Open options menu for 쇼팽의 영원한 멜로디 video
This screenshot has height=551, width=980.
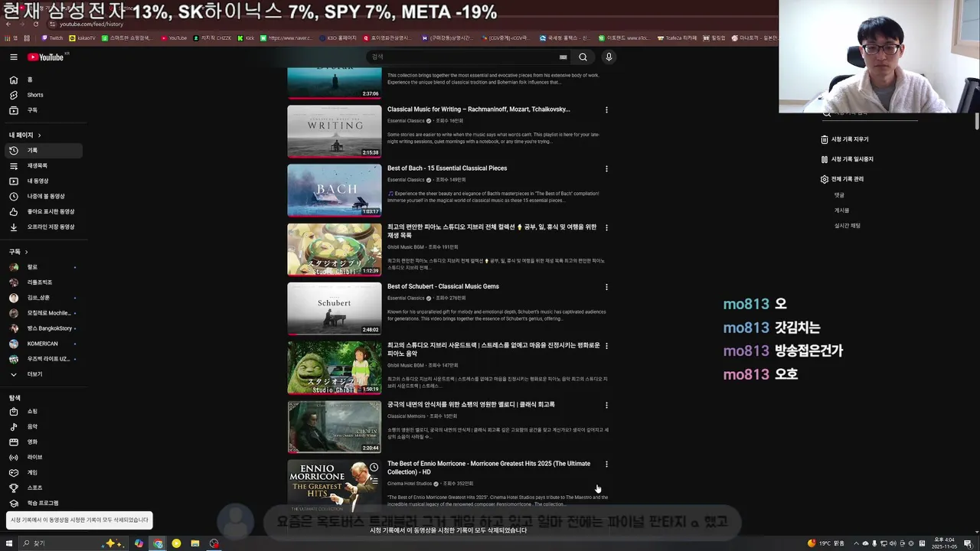point(606,406)
